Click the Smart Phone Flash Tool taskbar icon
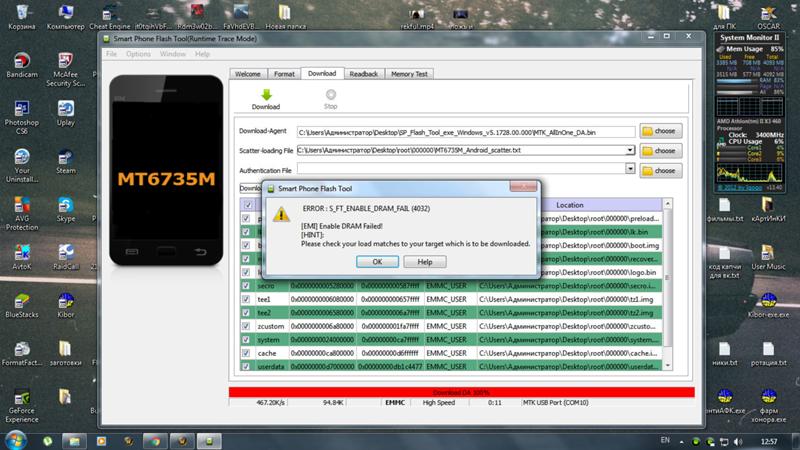 pos(209,441)
